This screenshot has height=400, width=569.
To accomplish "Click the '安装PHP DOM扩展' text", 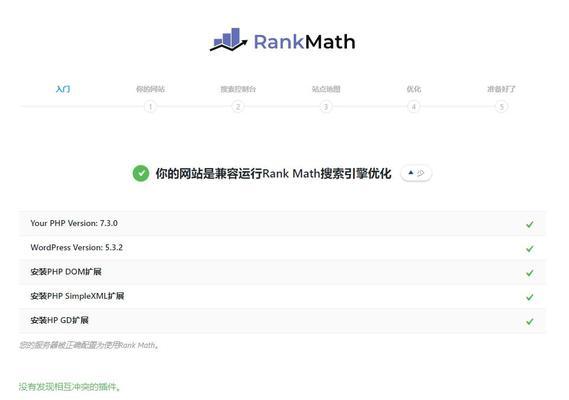I will pyautogui.click(x=66, y=272).
